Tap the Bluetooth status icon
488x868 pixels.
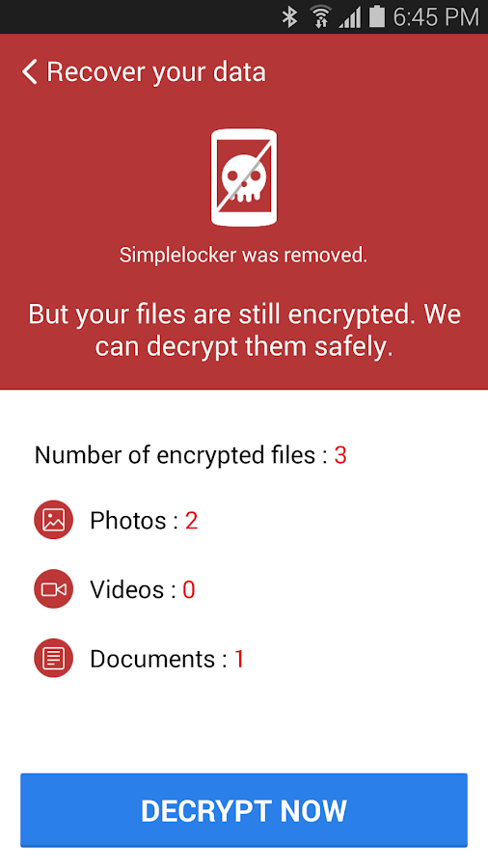coord(289,16)
